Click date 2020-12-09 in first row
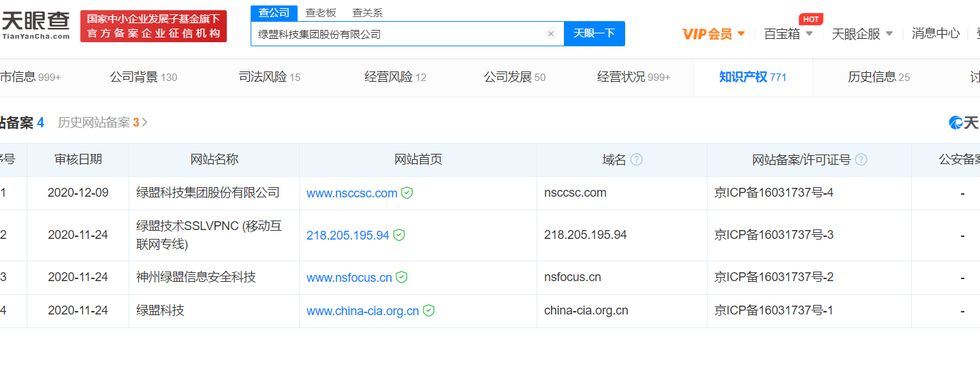 (x=78, y=193)
